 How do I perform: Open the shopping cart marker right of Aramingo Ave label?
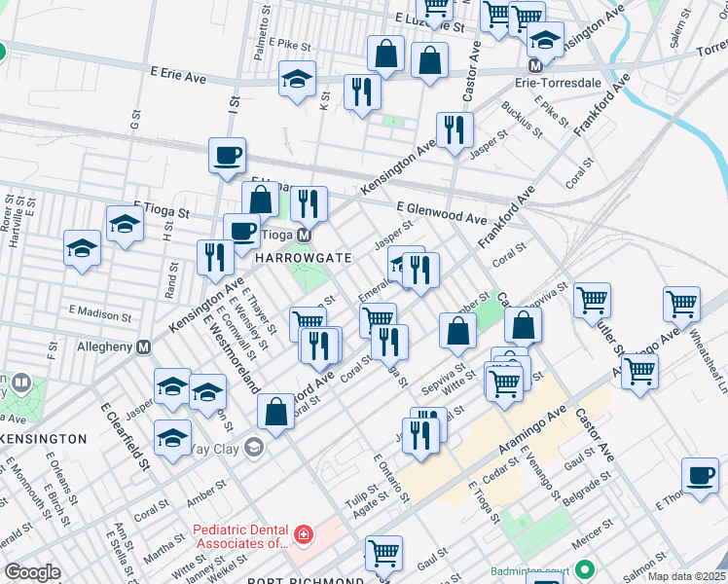(639, 373)
